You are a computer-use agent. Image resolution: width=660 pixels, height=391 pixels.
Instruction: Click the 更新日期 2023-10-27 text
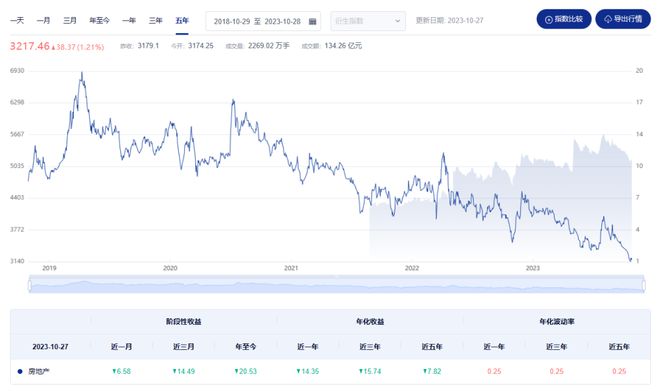pos(450,20)
